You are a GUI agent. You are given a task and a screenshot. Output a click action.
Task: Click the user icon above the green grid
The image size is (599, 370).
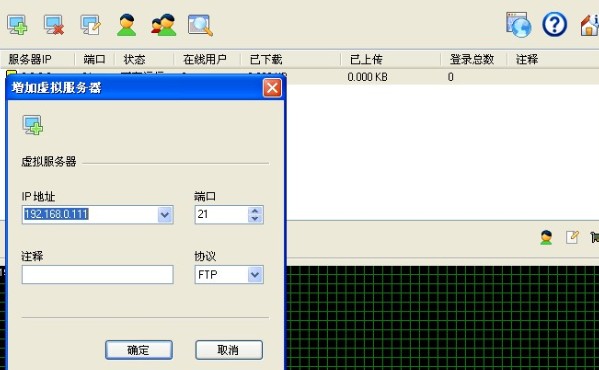click(546, 238)
